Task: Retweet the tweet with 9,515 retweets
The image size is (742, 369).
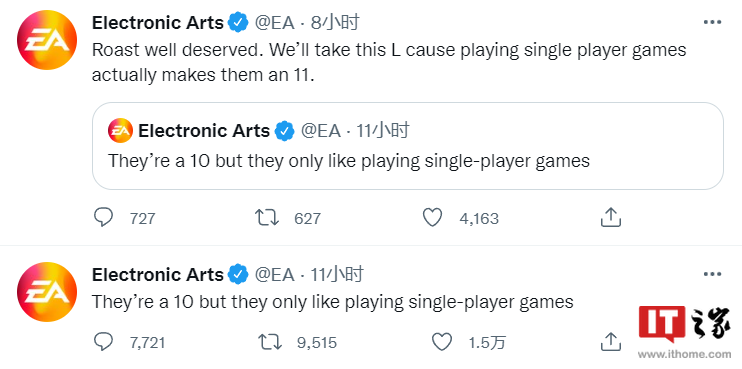Action: [270, 342]
